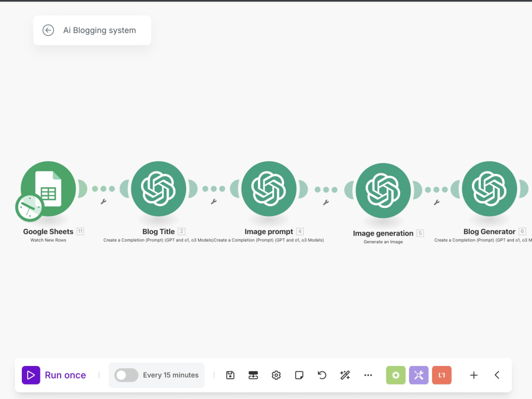Screen dimensions: 532x399
Task: Open the three-dots more options menu
Action: pyautogui.click(x=368, y=375)
